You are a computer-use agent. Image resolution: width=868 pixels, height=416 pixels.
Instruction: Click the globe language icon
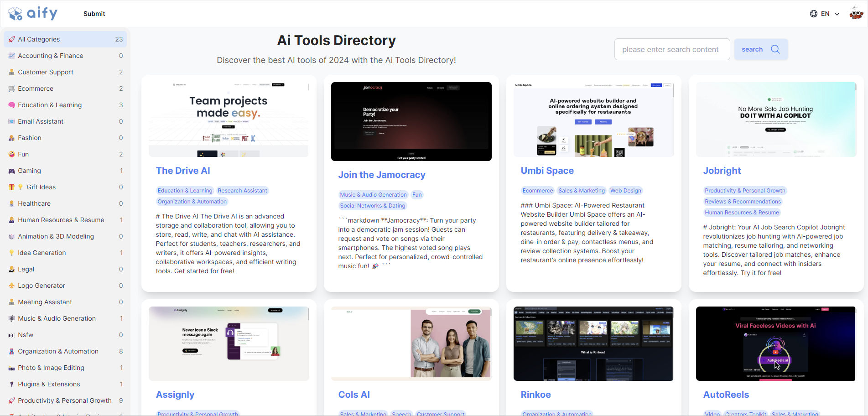click(x=813, y=14)
